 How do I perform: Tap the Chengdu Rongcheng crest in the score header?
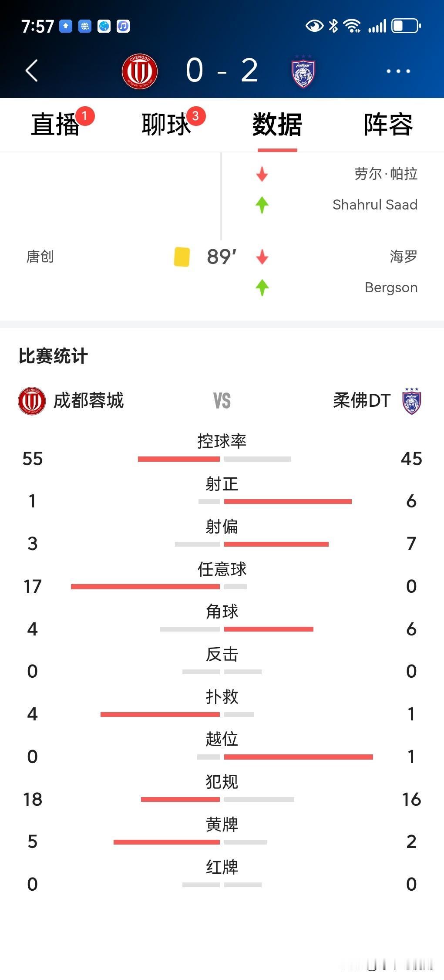click(x=140, y=71)
